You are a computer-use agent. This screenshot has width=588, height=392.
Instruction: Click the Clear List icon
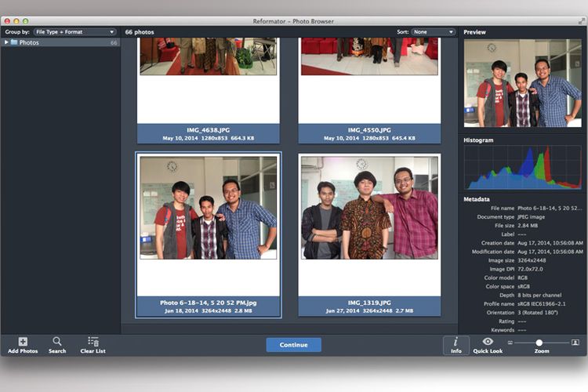click(x=93, y=341)
